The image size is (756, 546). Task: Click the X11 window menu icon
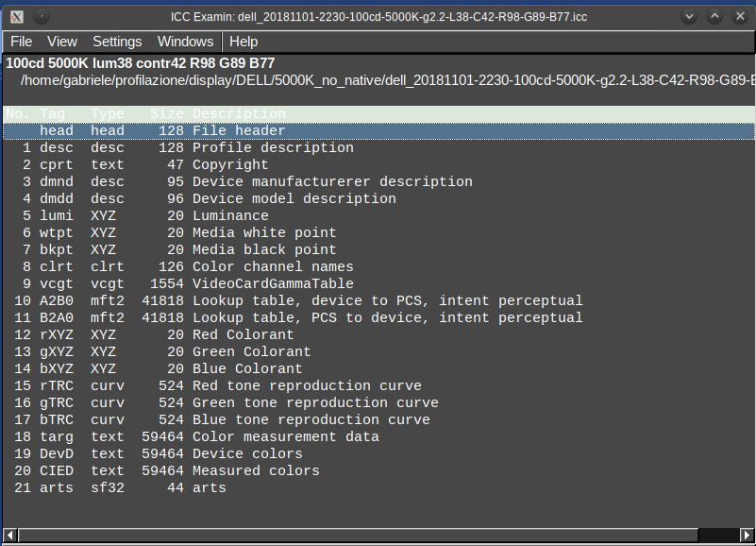click(17, 16)
